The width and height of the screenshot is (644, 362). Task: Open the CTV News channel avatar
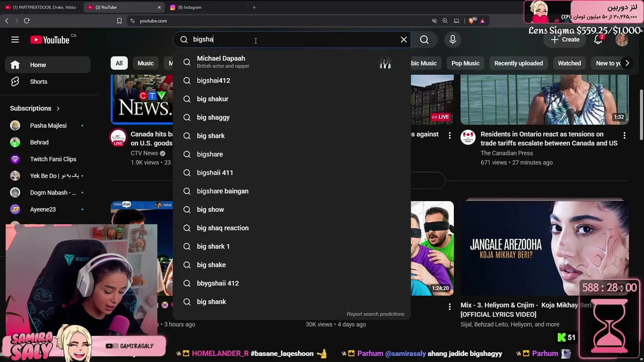click(118, 138)
